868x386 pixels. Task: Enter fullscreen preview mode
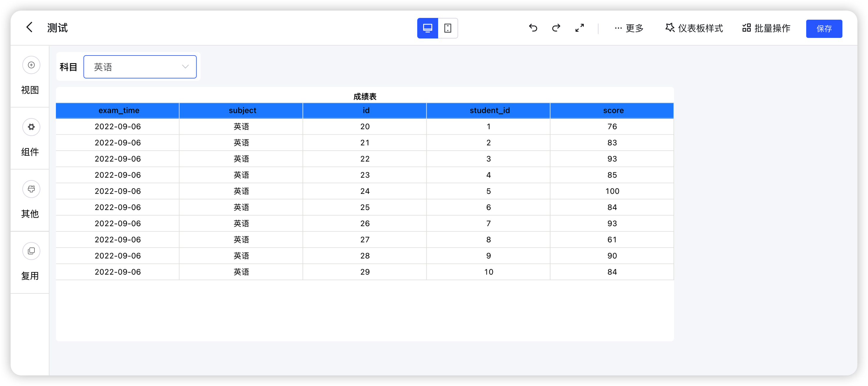(x=580, y=28)
